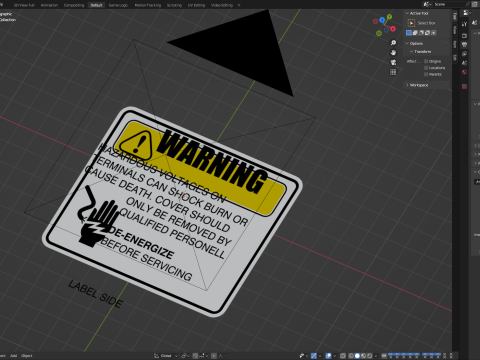Open the View sidebar tab

[455, 30]
